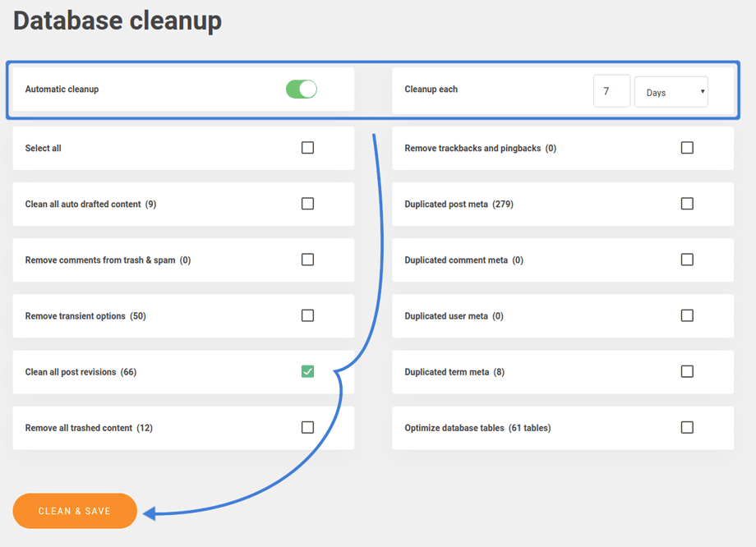This screenshot has width=756, height=547.
Task: Check the Duplicated post meta box
Action: (687, 204)
